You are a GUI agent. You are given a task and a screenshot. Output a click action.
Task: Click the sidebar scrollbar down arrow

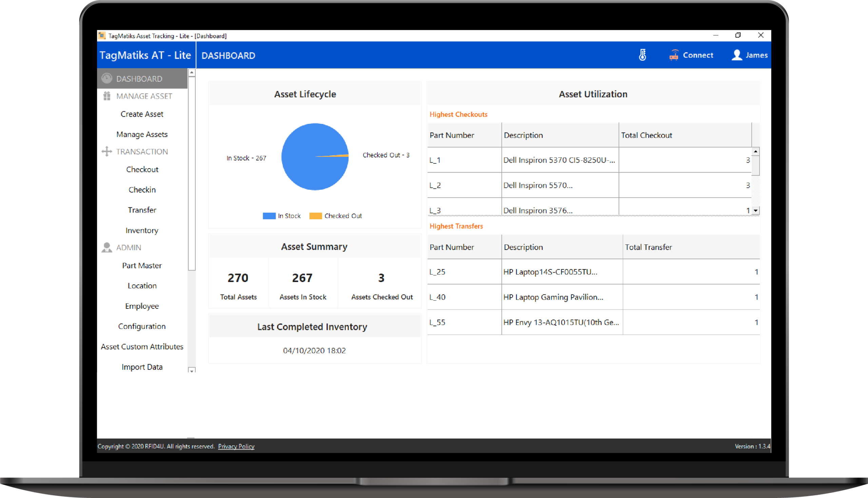point(192,371)
